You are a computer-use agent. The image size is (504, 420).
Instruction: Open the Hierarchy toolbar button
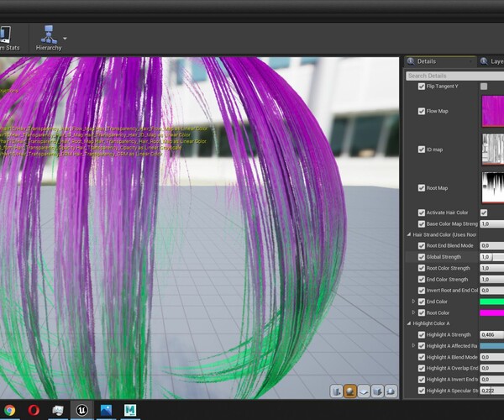(49, 39)
